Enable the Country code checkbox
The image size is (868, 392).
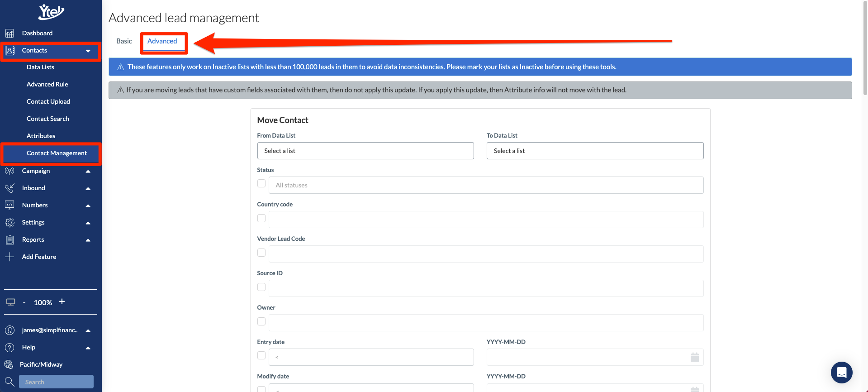tap(261, 218)
